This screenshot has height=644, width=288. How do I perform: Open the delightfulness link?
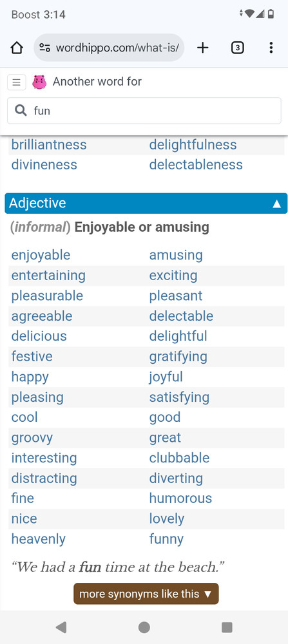pos(193,144)
